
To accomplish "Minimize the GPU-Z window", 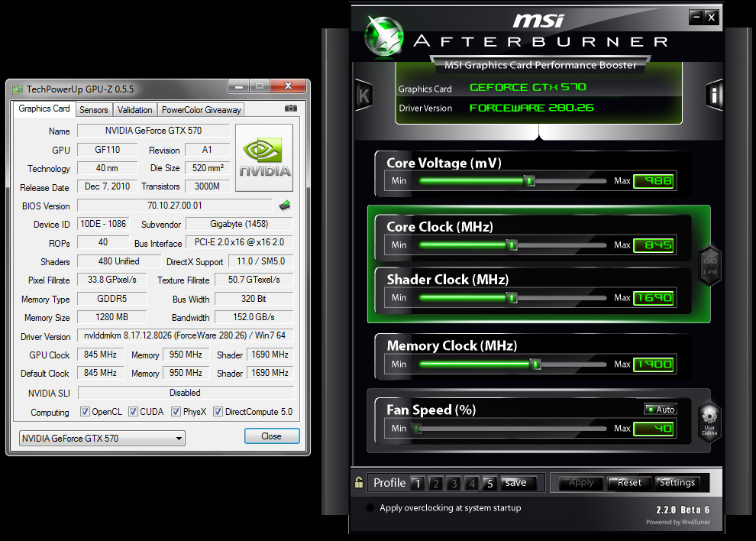I will [238, 86].
